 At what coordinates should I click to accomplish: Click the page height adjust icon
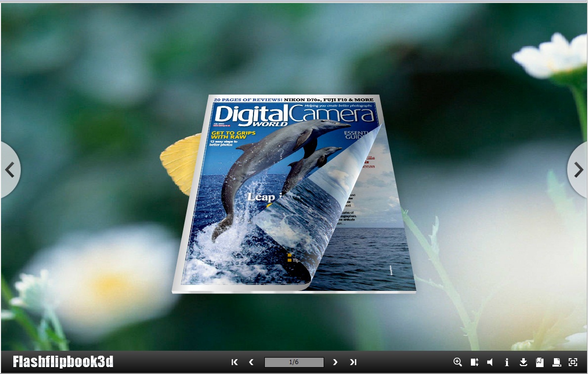click(474, 362)
